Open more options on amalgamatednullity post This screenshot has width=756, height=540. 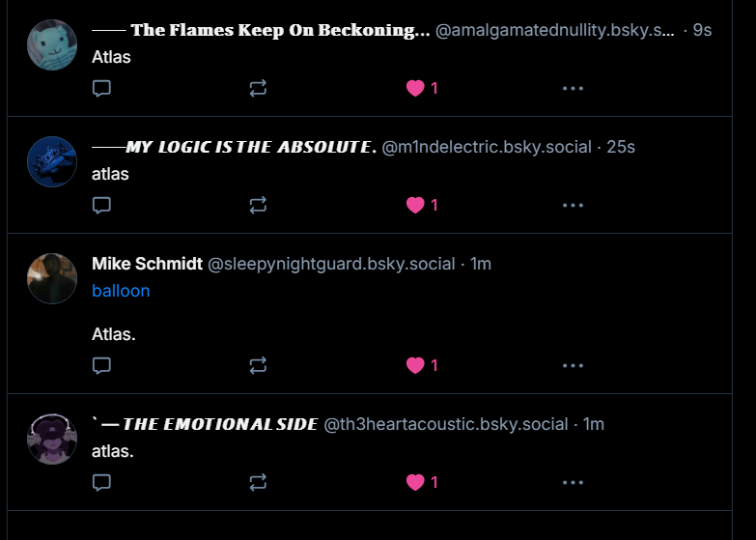point(573,88)
